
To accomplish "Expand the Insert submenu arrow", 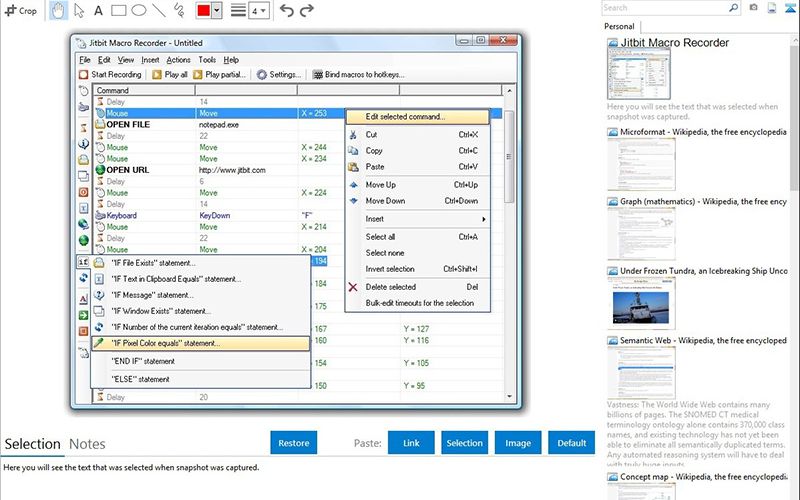I will [x=484, y=219].
